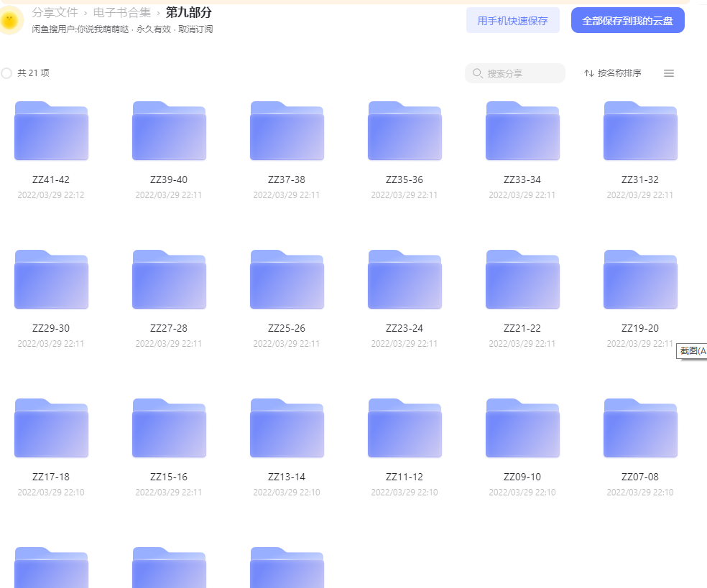Focus the 搜索分享 search field
This screenshot has height=588, width=707.
point(515,73)
